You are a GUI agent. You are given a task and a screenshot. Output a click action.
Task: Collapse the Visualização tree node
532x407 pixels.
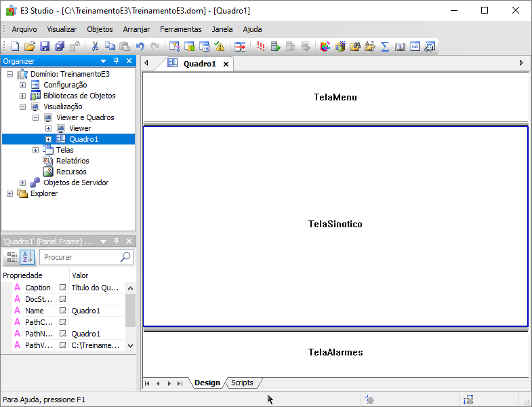coord(23,106)
